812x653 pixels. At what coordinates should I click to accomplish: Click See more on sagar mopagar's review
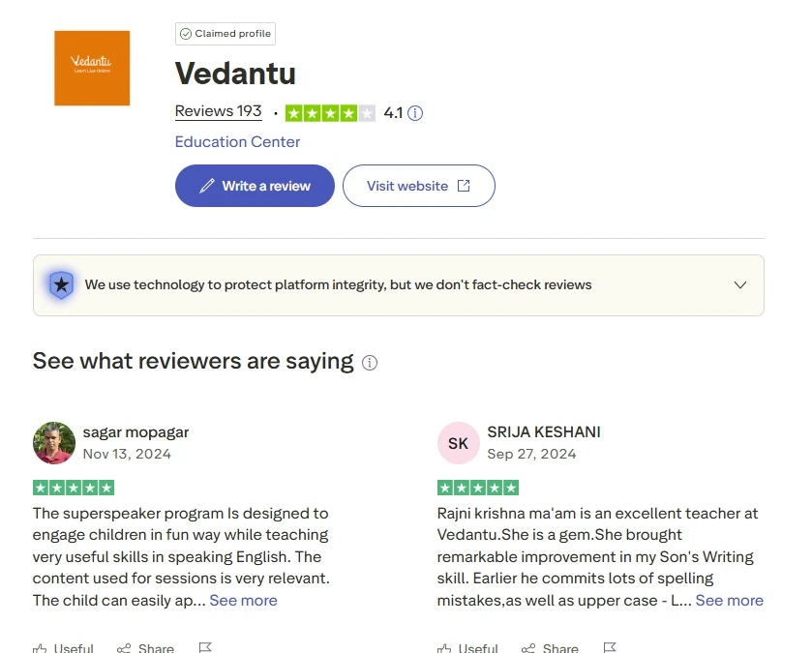tap(243, 600)
